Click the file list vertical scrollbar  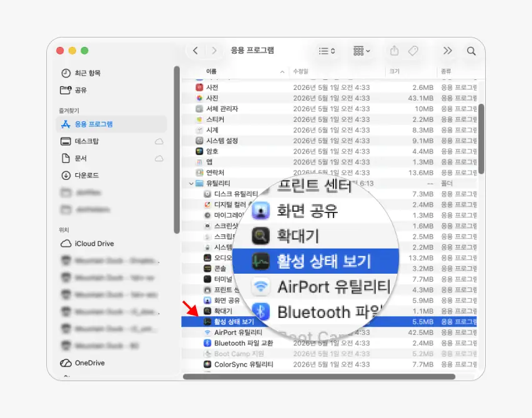481,139
